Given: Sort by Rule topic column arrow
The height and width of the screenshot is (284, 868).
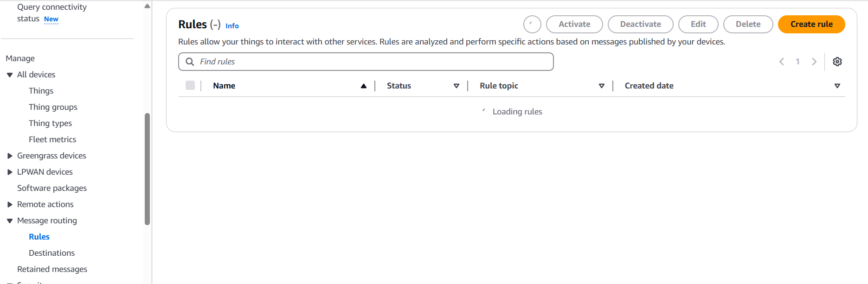Looking at the screenshot, I should point(602,86).
